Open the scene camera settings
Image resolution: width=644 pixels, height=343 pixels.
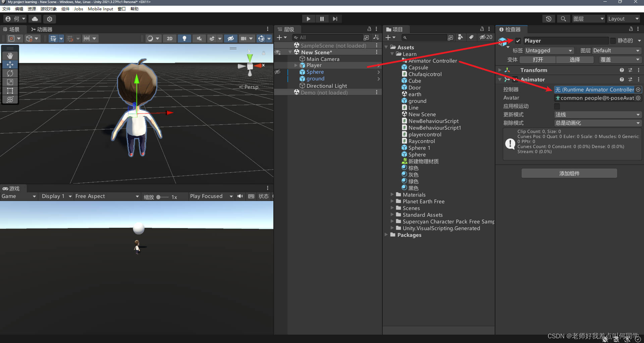point(244,39)
